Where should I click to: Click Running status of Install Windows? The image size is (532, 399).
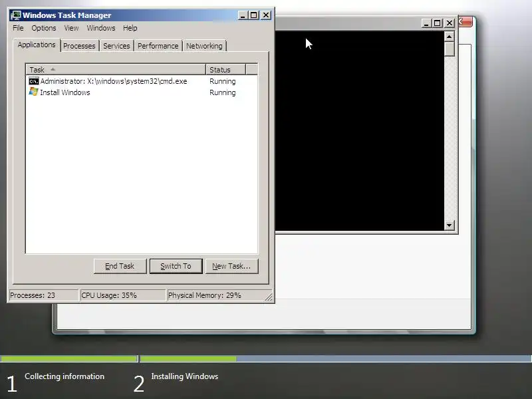pos(223,92)
